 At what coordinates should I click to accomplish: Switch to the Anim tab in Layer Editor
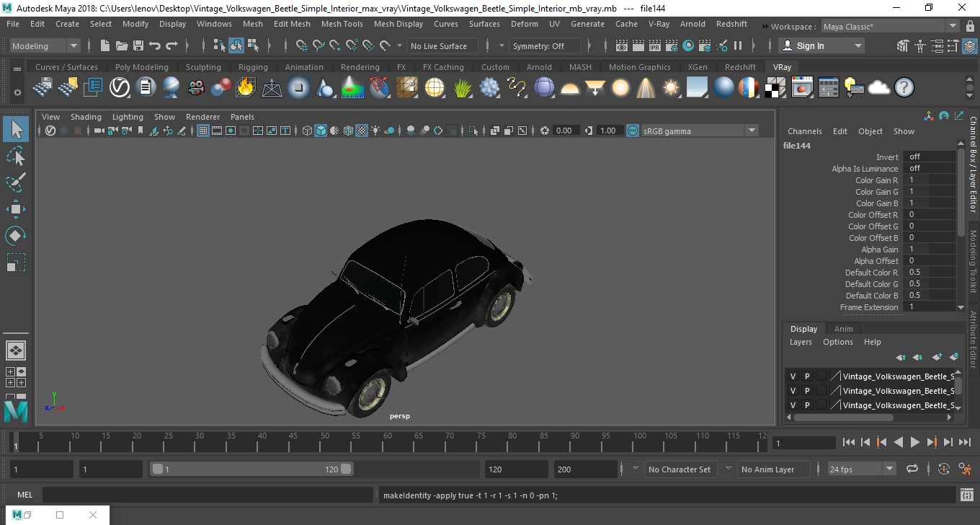pyautogui.click(x=843, y=329)
